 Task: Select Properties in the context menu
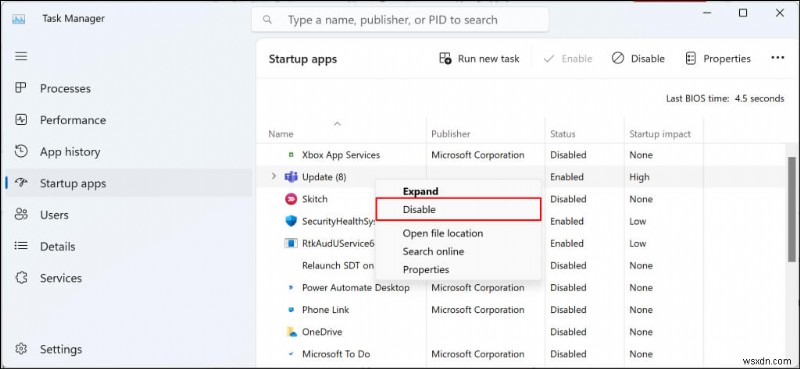click(426, 269)
